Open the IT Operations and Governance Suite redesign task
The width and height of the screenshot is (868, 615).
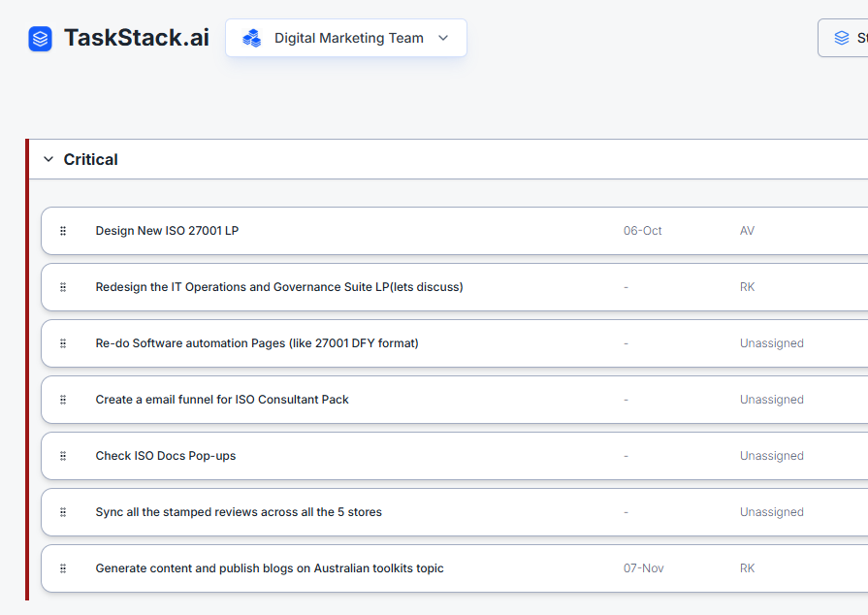(x=279, y=287)
